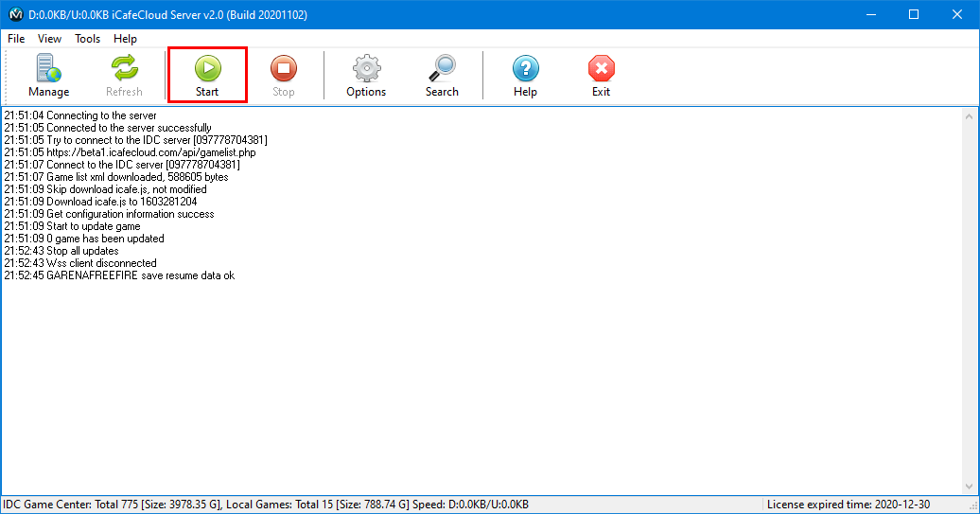Launch the Search magnifier tool
Image resolution: width=980 pixels, height=514 pixels.
click(x=442, y=75)
